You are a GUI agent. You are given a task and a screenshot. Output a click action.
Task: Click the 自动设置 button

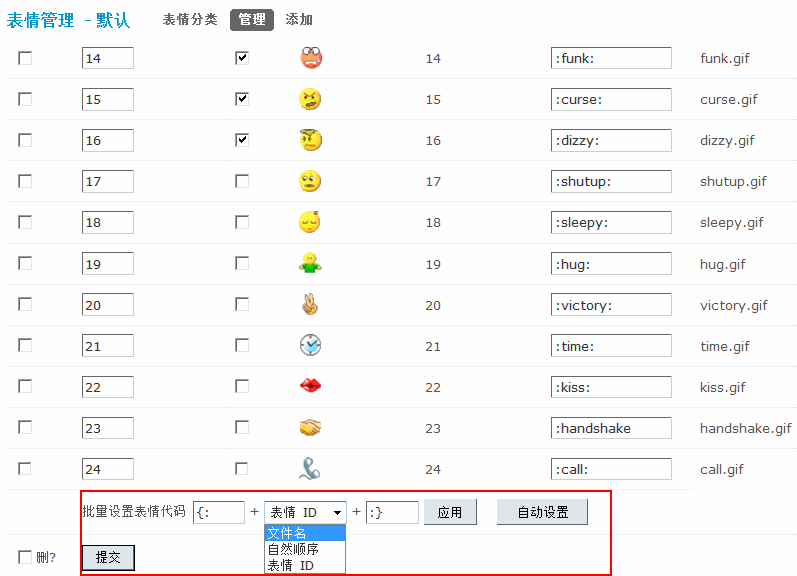pyautogui.click(x=542, y=512)
